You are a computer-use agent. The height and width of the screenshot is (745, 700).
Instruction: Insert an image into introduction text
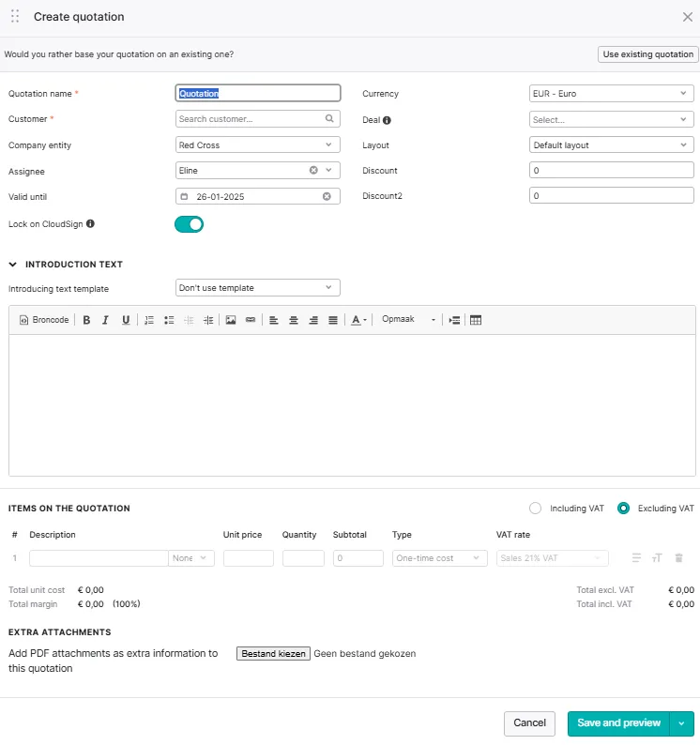pyautogui.click(x=231, y=320)
